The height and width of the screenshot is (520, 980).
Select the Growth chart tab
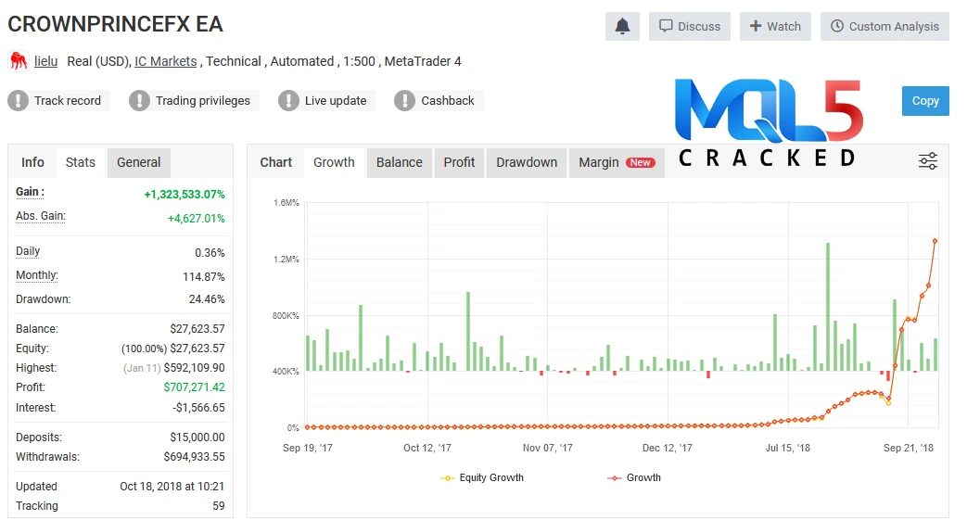coord(334,162)
